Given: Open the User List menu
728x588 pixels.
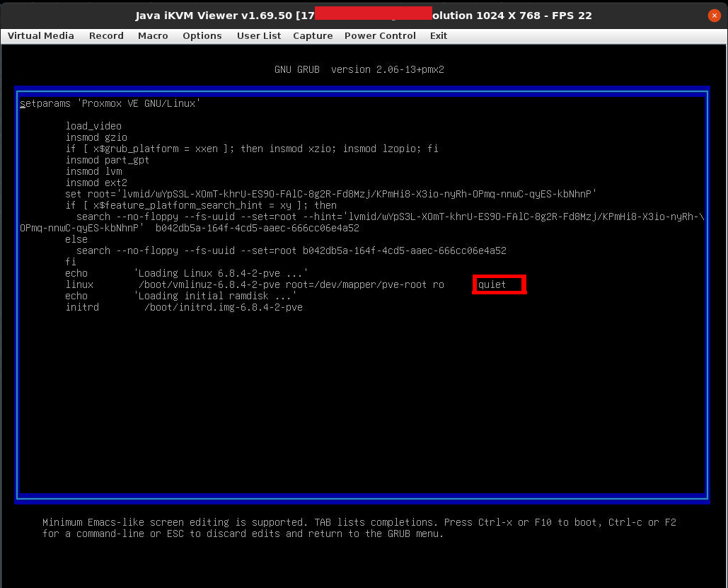Looking at the screenshot, I should tap(259, 36).
